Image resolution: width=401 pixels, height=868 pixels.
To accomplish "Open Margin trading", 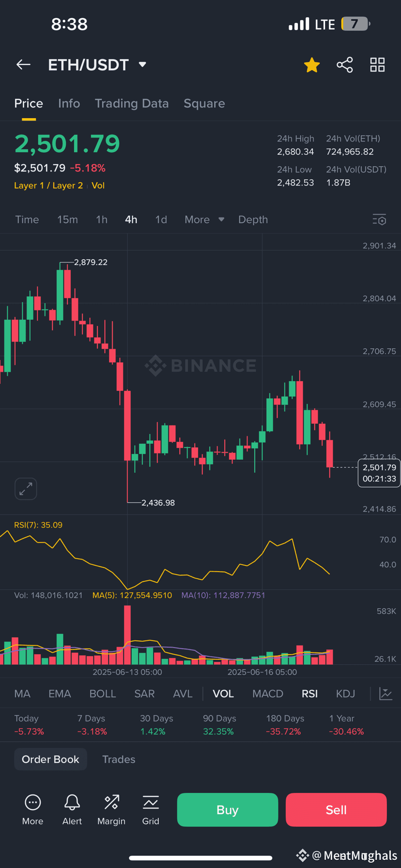I will coord(111,810).
